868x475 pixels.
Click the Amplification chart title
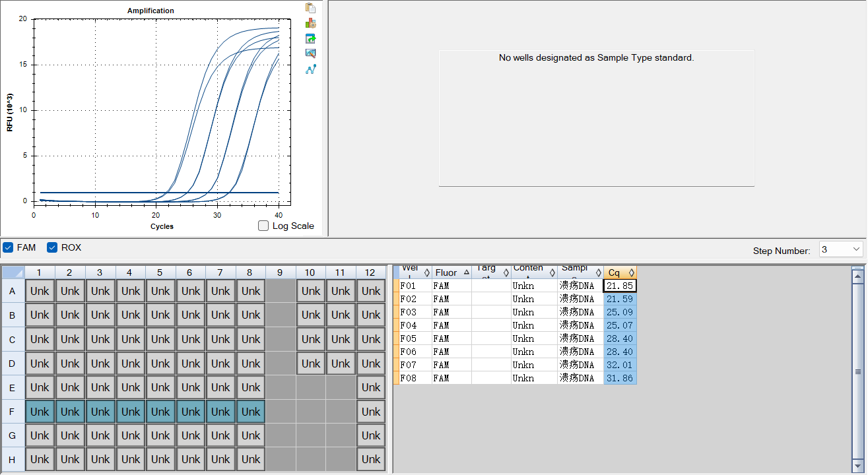[x=150, y=11]
